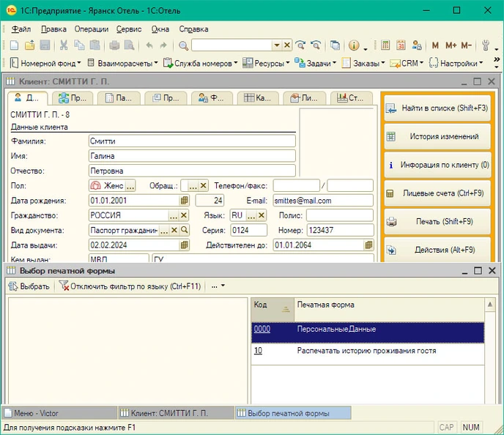Click Отключить фильтр по языку button
Screen dimensions: 504x435
click(130, 286)
